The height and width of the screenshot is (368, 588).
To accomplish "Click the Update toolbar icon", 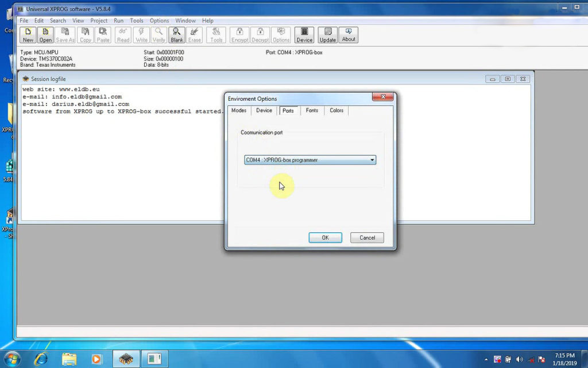I will pyautogui.click(x=328, y=35).
